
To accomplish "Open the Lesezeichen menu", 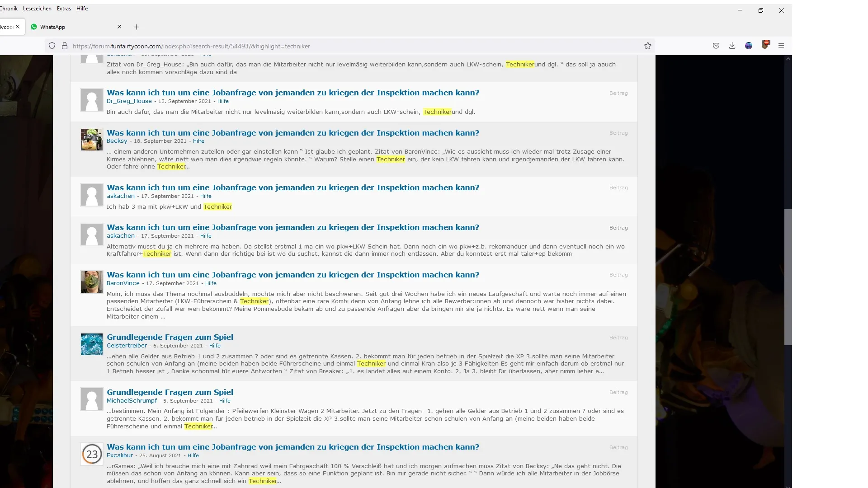I will [x=37, y=9].
